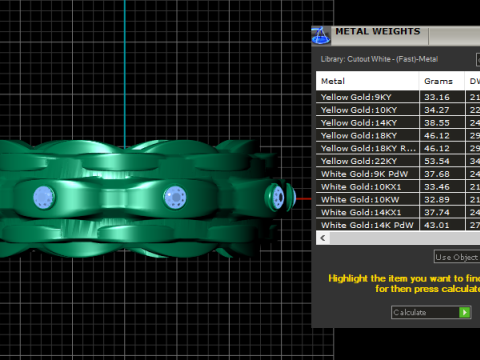
Task: Click the horizontal scrollbar track of the table
Action: coord(405,238)
